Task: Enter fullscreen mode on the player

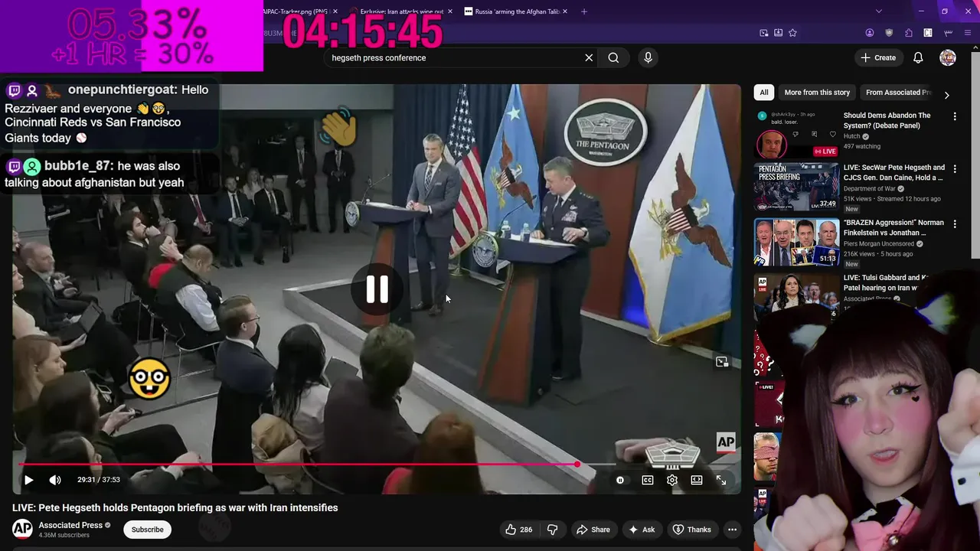Action: [721, 480]
